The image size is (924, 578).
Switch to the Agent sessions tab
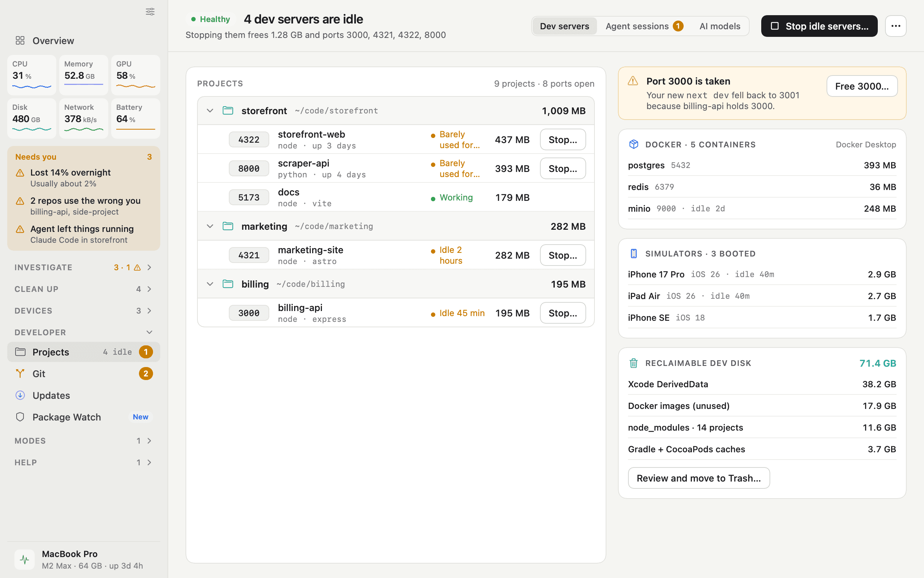click(644, 26)
